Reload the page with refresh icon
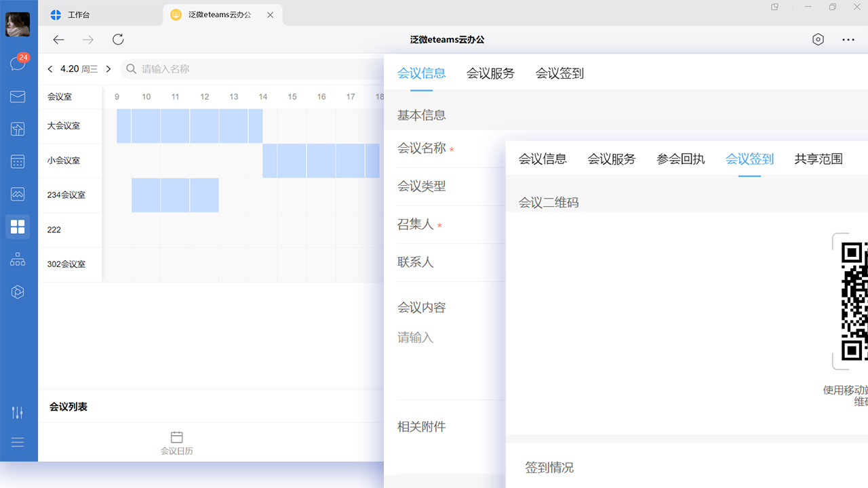This screenshot has height=488, width=868. (x=118, y=39)
